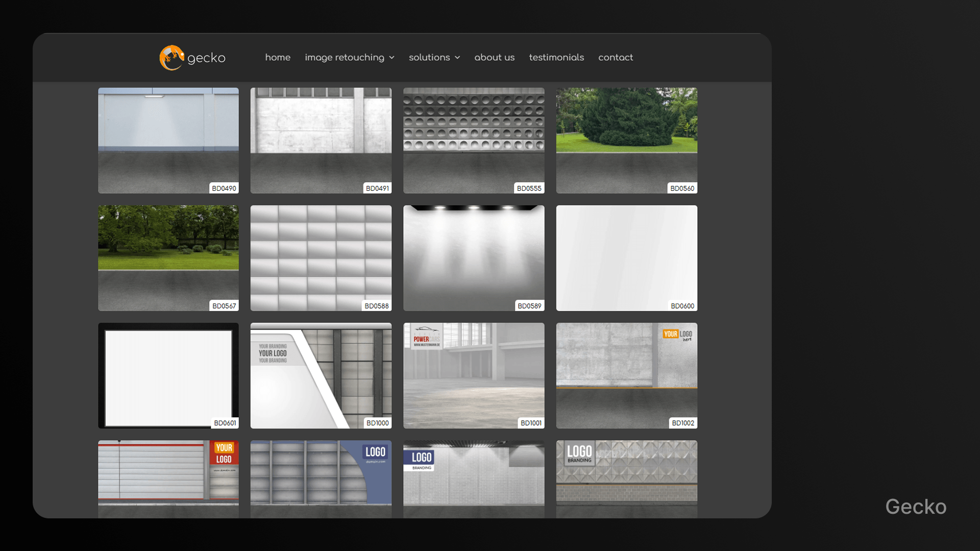
Task: Go to testimonials page
Action: click(x=556, y=58)
